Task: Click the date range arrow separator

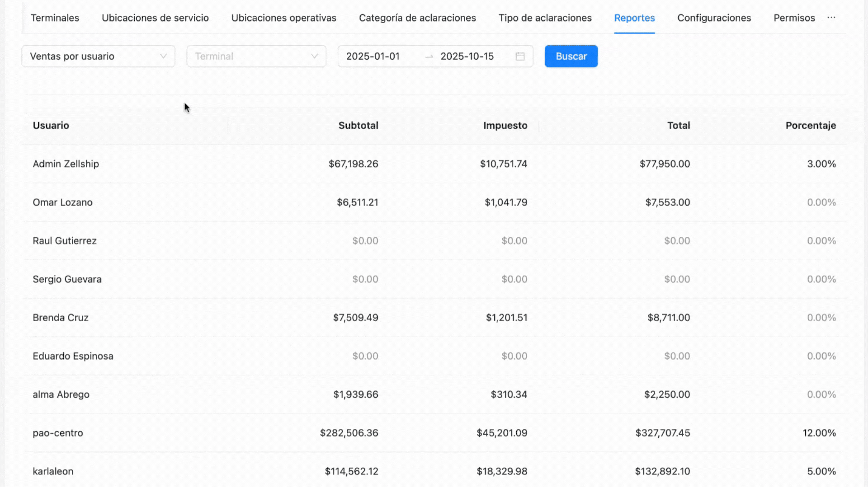Action: click(x=429, y=56)
